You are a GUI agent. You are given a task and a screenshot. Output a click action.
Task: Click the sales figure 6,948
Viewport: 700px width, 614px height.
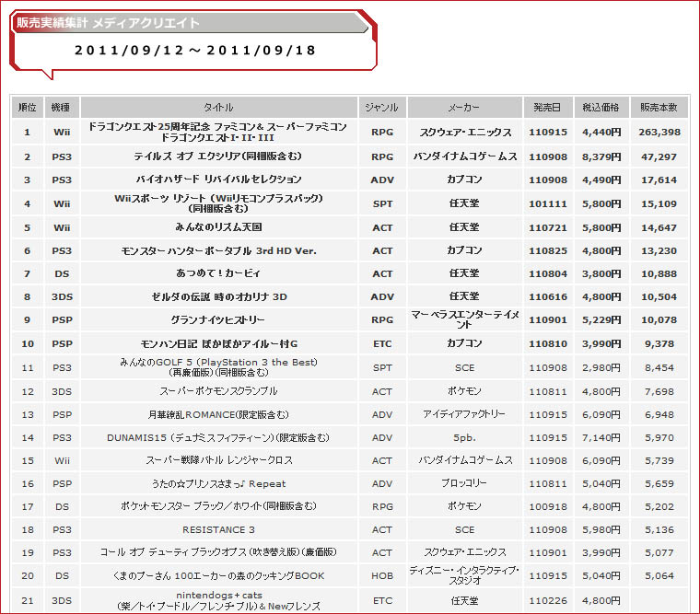point(659,414)
